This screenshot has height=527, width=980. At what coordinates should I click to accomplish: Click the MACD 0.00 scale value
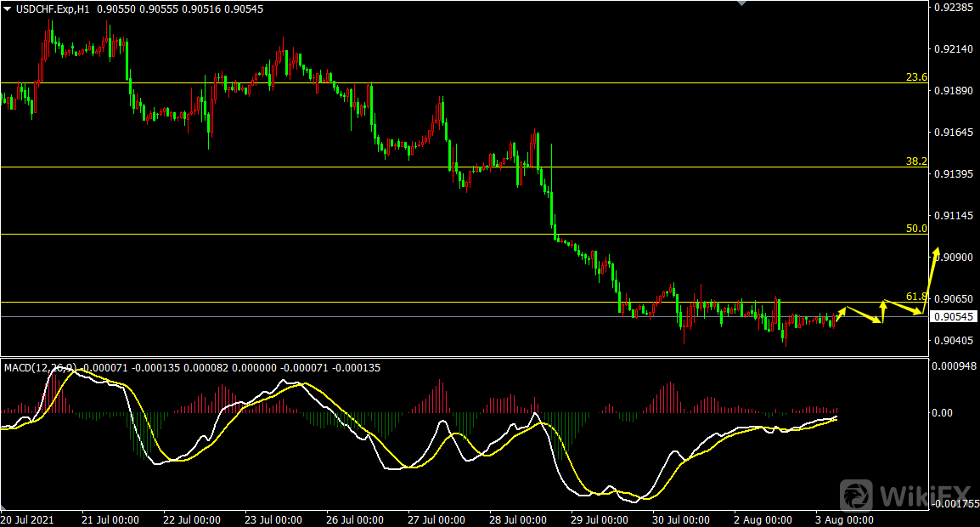pyautogui.click(x=944, y=413)
